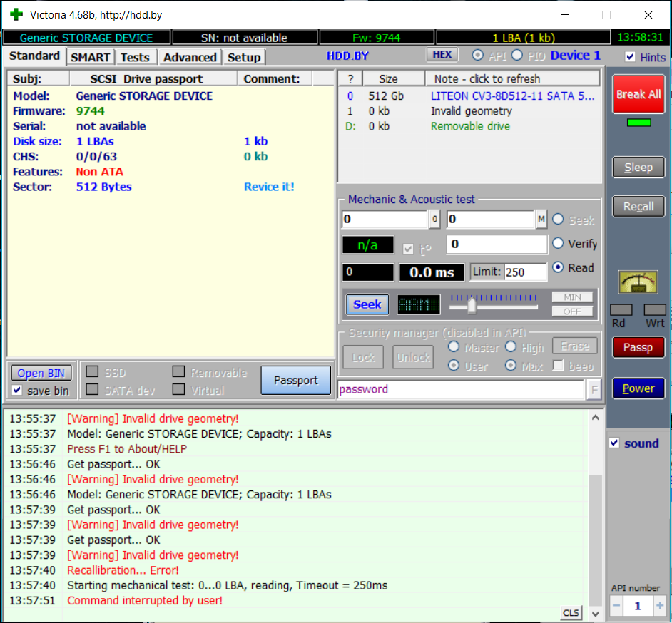Click the MIN acoustic button
672x623 pixels.
tap(572, 297)
